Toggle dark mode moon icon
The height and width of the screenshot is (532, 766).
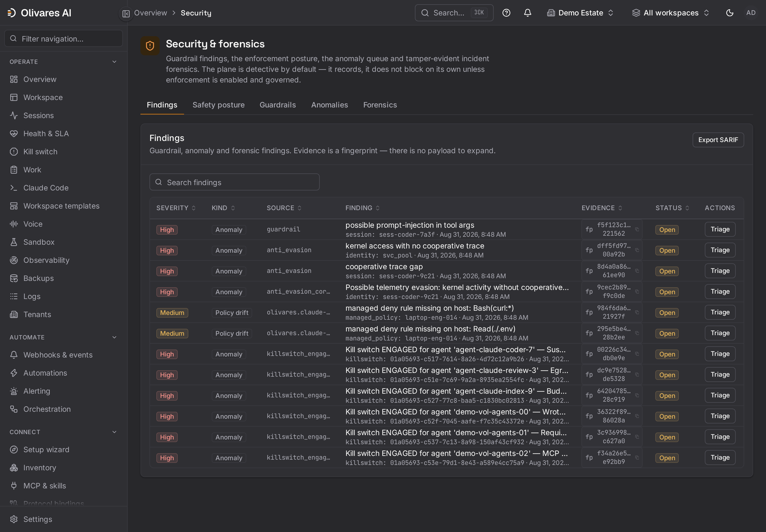pos(729,13)
